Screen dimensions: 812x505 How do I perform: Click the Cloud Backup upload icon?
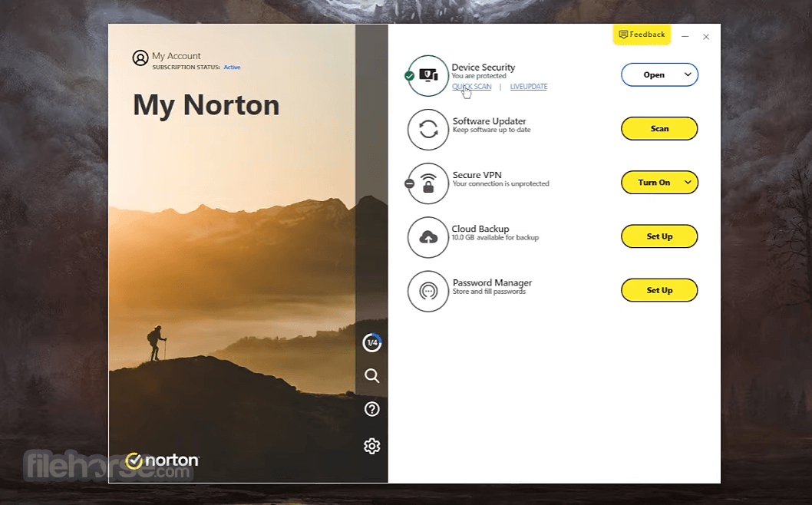tap(428, 237)
